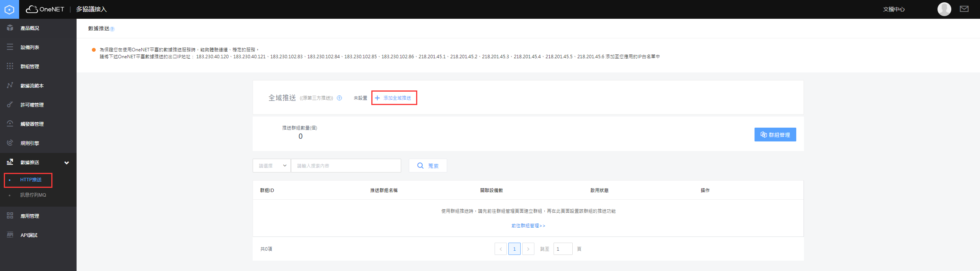980x271 pixels.
Task: Collapse the 數據推送 menu chevron
Action: coord(67,163)
